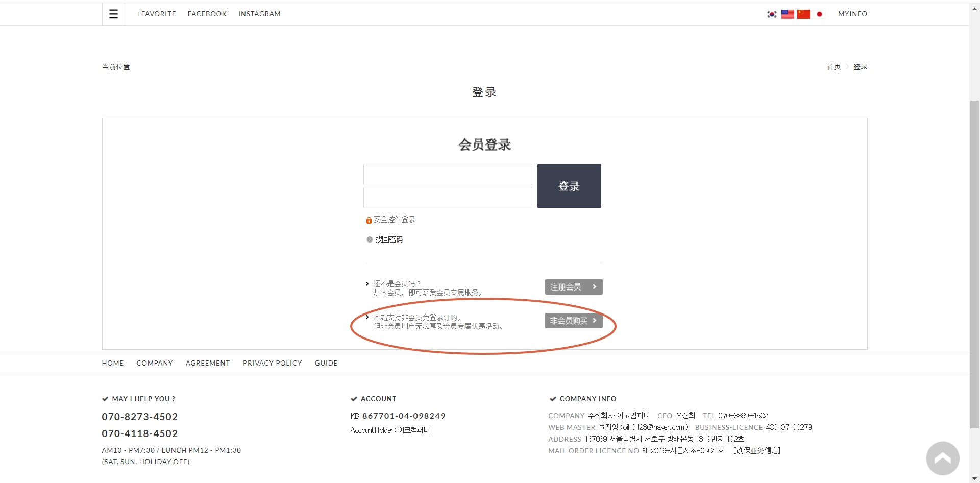The height and width of the screenshot is (483, 980).
Task: Click the down arrow of page scrollbar
Action: [974, 478]
